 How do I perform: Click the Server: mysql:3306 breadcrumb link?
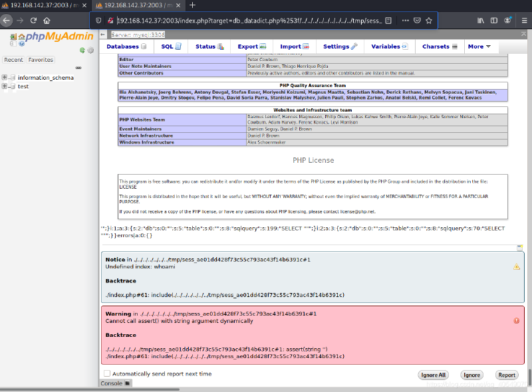138,35
